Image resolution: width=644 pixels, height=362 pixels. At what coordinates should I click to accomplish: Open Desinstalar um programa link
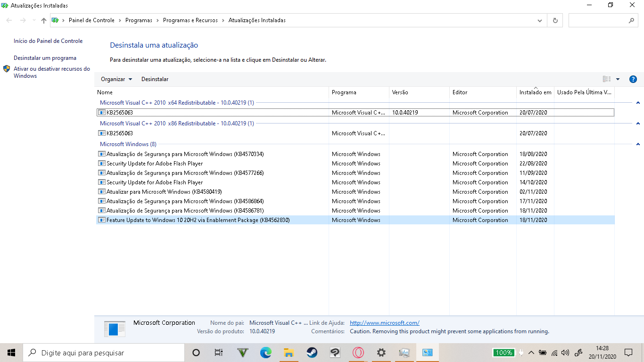tap(45, 58)
